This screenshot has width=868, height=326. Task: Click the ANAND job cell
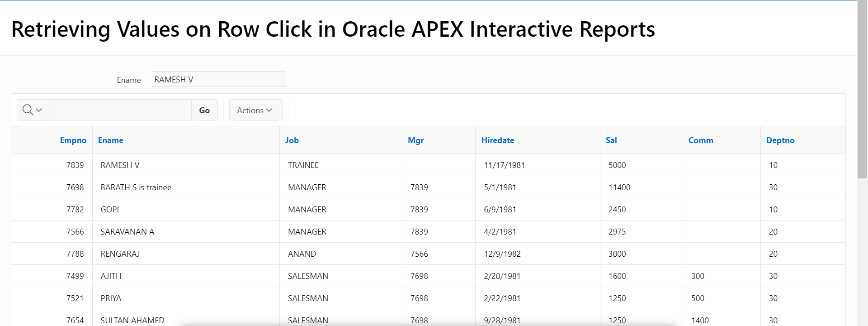click(341, 254)
